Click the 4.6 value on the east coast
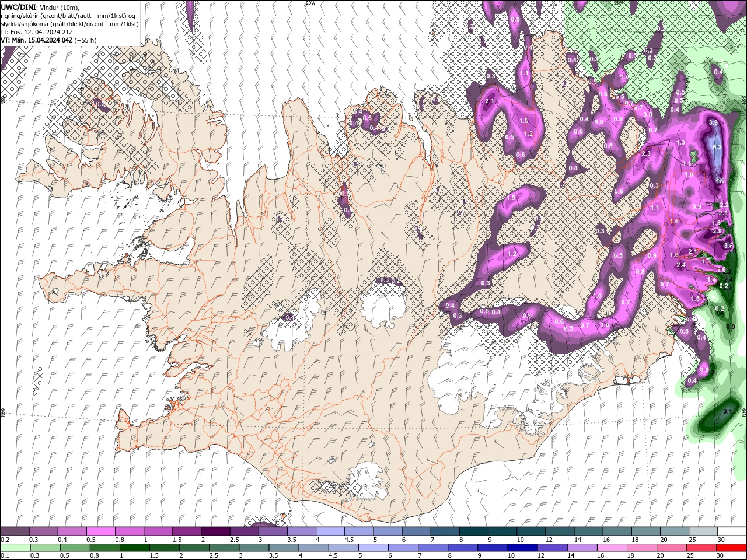747x560 pixels. point(720,181)
